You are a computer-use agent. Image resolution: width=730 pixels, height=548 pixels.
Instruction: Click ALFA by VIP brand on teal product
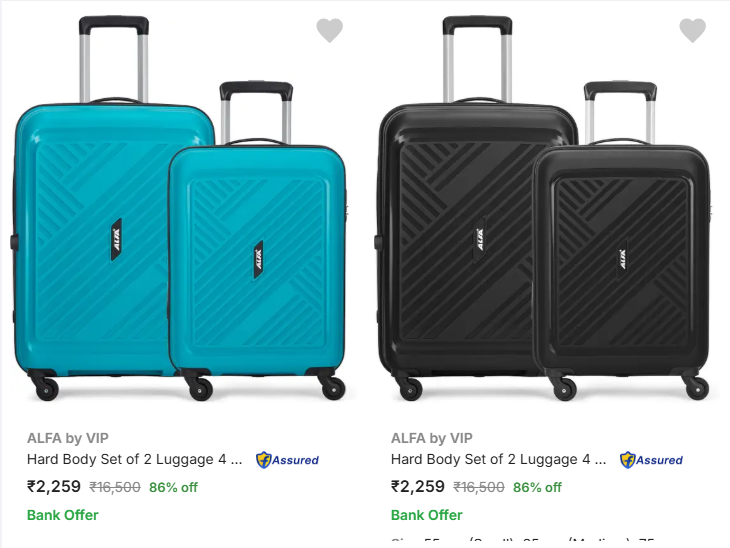coord(68,438)
